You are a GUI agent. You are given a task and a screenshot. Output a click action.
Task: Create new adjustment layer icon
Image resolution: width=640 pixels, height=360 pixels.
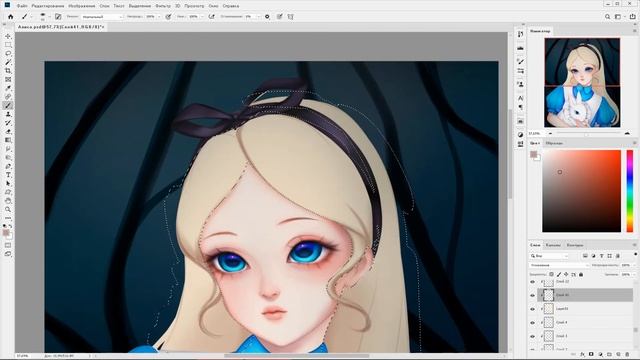pos(600,354)
